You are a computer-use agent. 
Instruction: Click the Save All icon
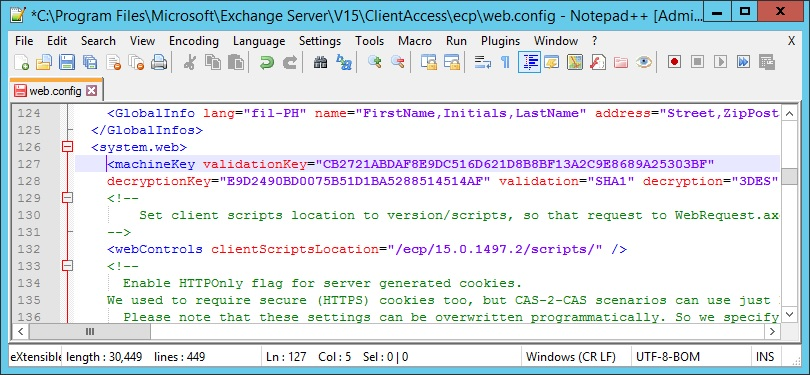pyautogui.click(x=89, y=62)
